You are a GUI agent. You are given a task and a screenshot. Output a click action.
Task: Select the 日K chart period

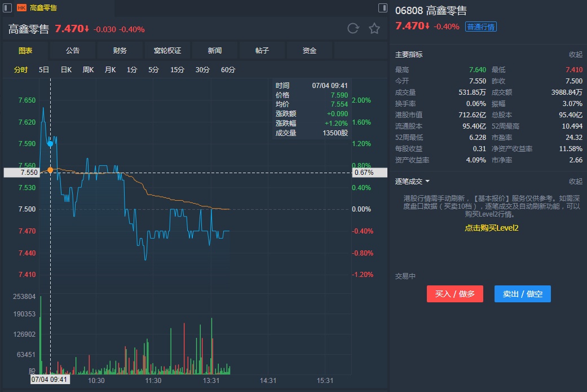[x=66, y=70]
